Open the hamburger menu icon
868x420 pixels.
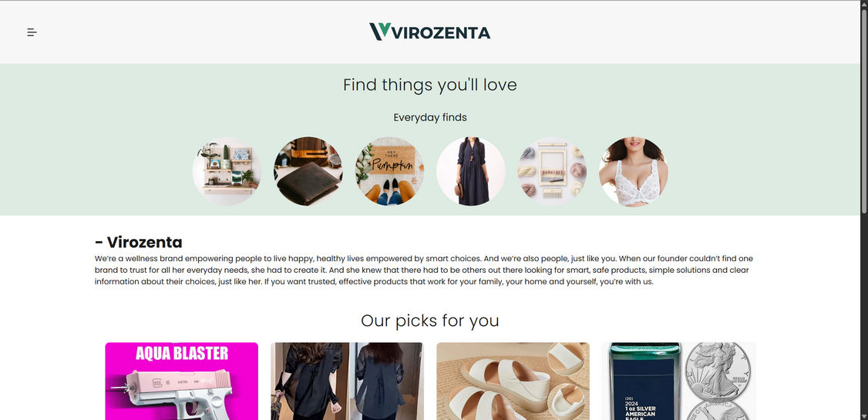click(x=32, y=32)
